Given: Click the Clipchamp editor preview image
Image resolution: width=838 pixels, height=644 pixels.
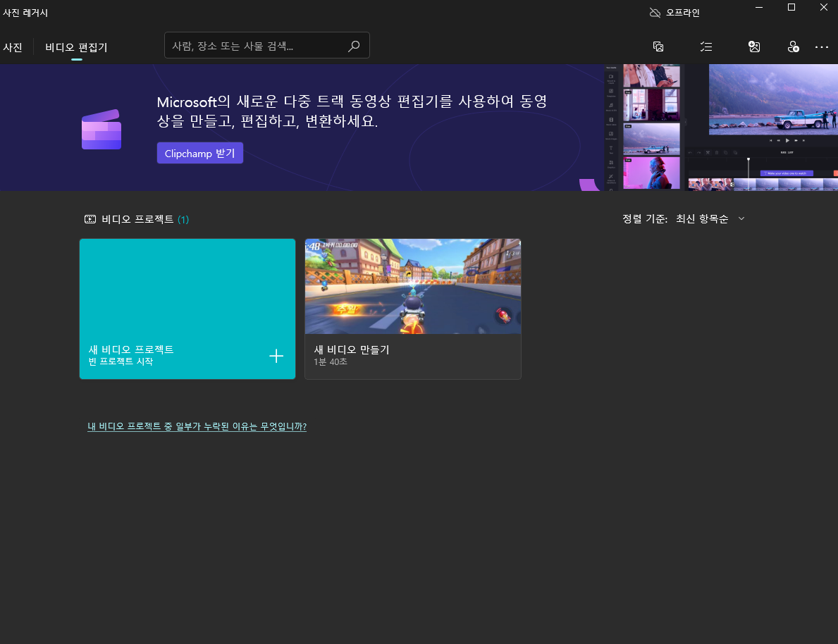Looking at the screenshot, I should point(720,128).
